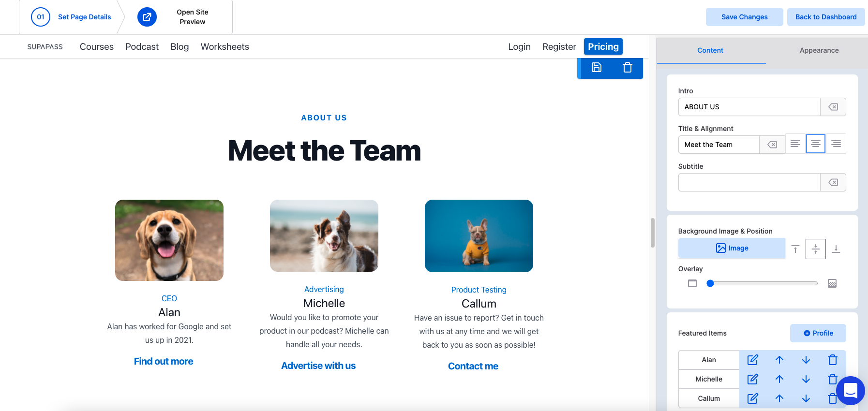The height and width of the screenshot is (411, 868).
Task: Edit the Alan profile item
Action: [x=753, y=360]
